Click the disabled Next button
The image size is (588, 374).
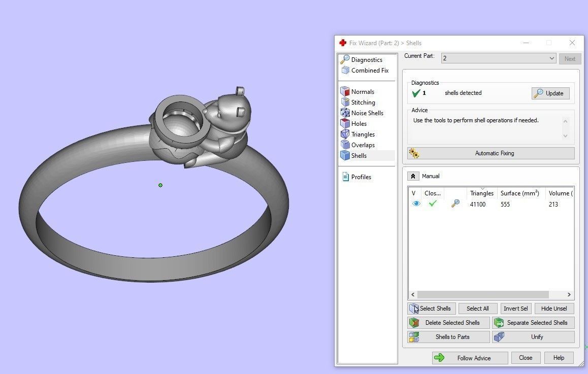[x=570, y=58]
